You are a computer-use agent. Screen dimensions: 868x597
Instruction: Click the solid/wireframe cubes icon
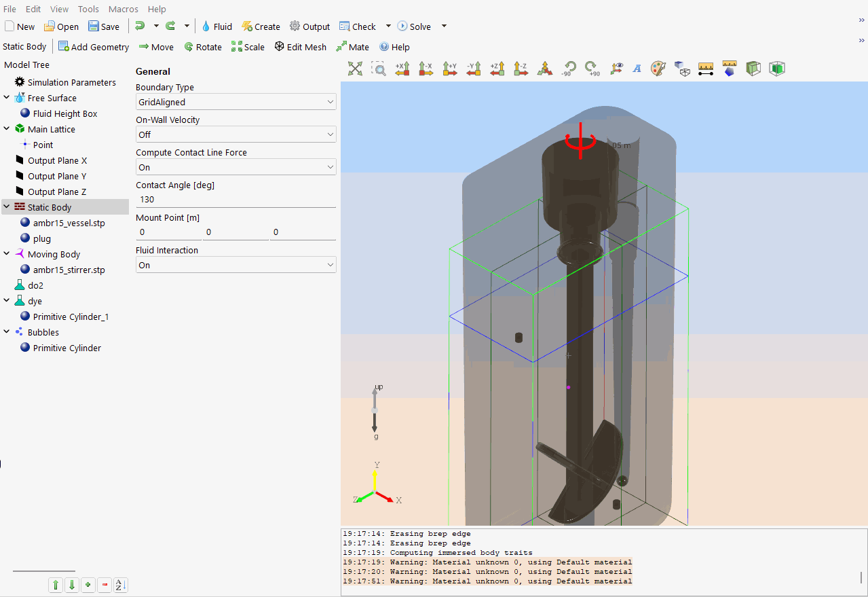[x=682, y=68]
